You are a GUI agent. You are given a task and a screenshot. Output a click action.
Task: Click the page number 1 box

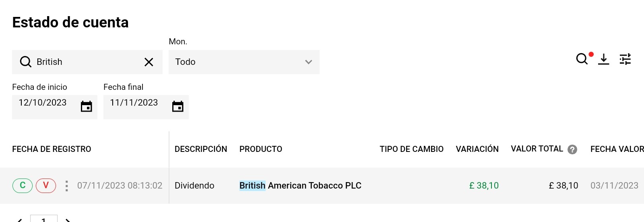[x=43, y=219]
